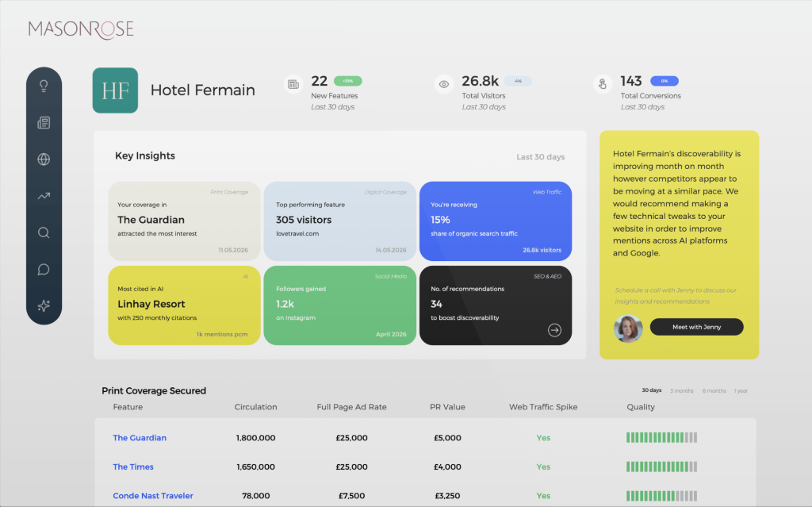Click the +10% New Features badge
The image size is (812, 507).
pyautogui.click(x=347, y=81)
